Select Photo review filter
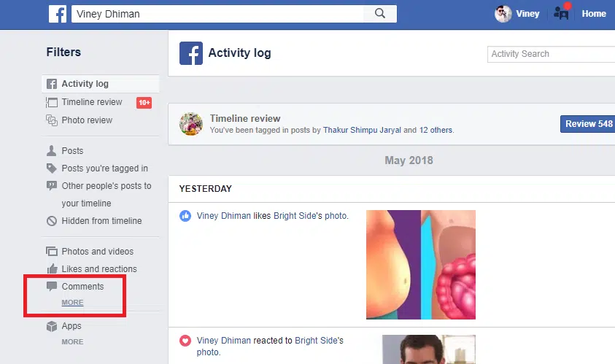 (x=87, y=120)
